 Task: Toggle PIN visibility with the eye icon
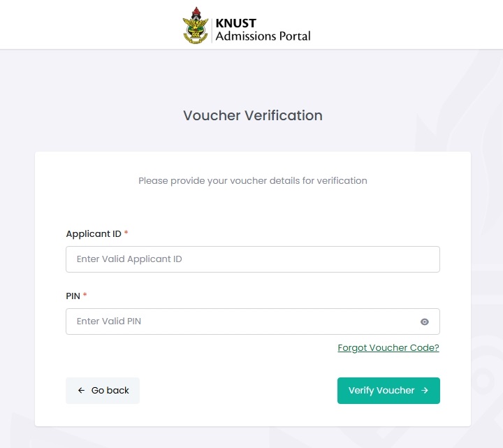pos(425,322)
